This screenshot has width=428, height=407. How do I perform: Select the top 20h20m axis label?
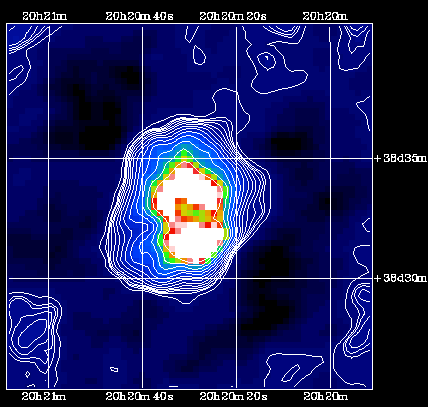click(325, 16)
